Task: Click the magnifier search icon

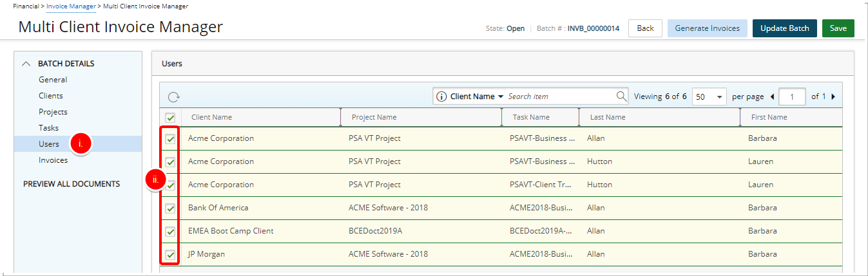Action: tap(621, 97)
